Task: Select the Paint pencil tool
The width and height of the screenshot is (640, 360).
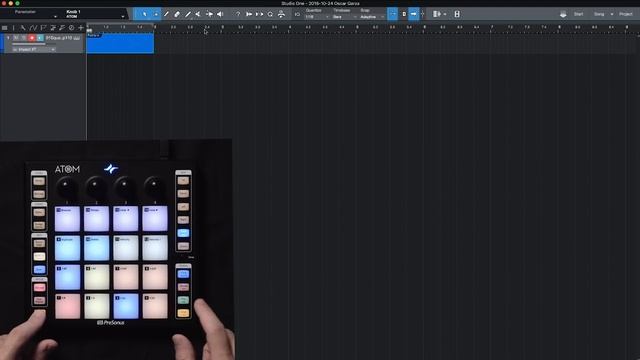Action: [187, 14]
